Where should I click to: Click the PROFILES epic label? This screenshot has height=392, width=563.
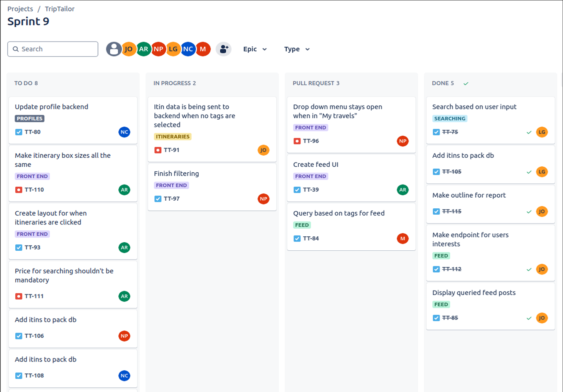click(x=30, y=119)
